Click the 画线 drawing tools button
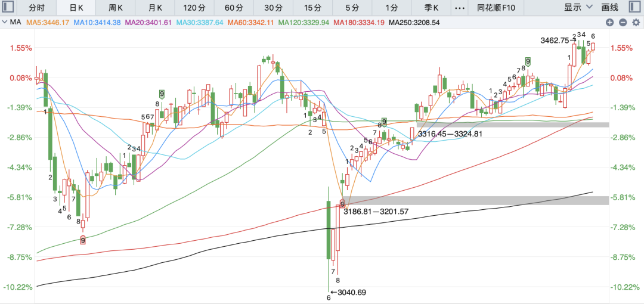644x304 pixels. pos(610,8)
